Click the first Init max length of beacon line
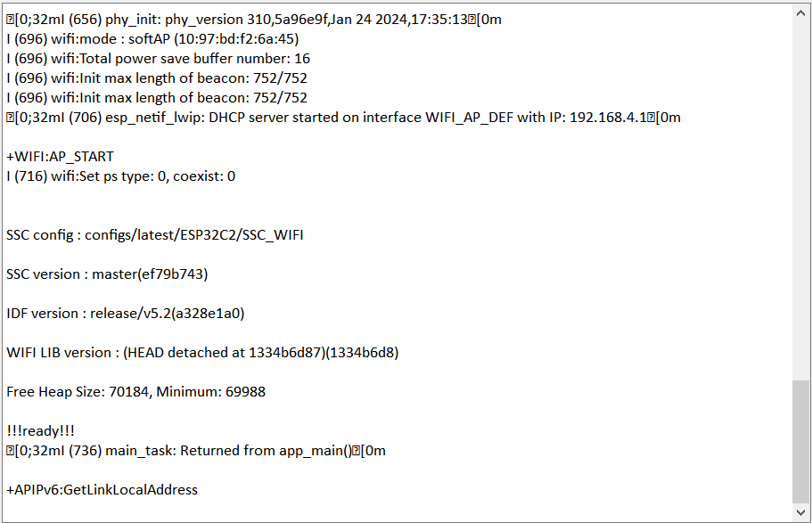Image resolution: width=812 pixels, height=523 pixels. [x=157, y=78]
